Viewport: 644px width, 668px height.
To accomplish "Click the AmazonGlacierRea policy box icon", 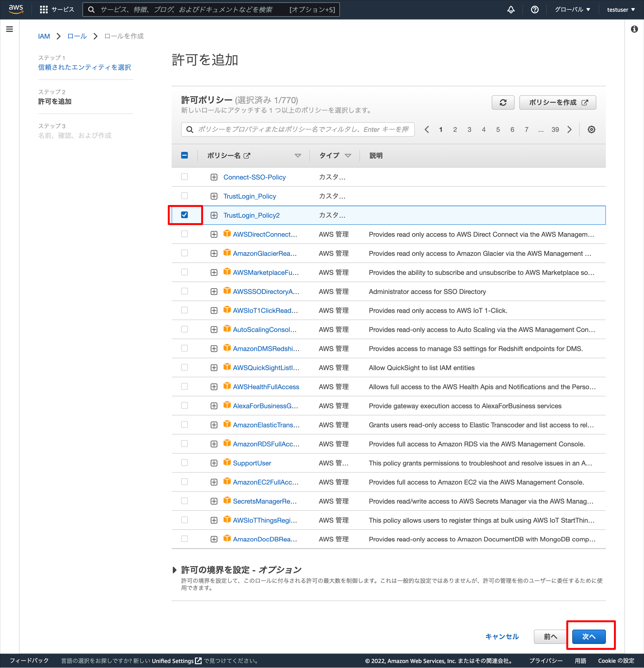I will click(227, 252).
